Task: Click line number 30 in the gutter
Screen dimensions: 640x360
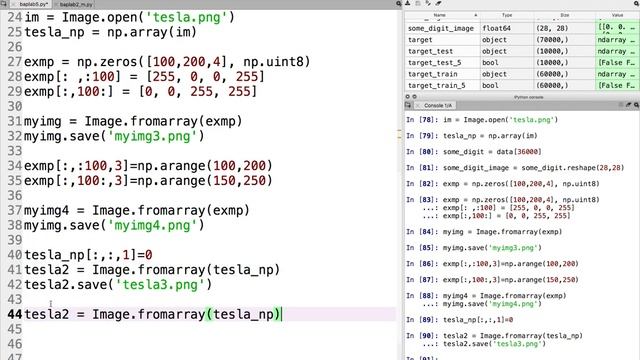Action: [14, 106]
